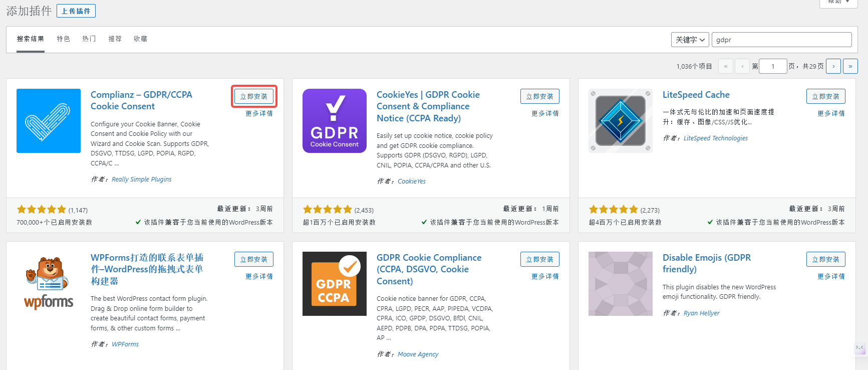Jump to the last page of results

coord(850,66)
